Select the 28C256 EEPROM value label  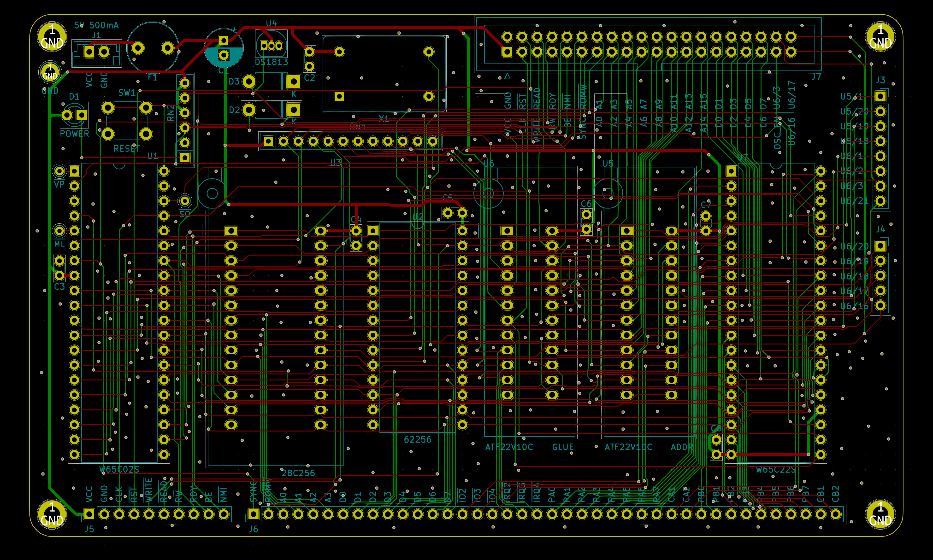tap(298, 473)
